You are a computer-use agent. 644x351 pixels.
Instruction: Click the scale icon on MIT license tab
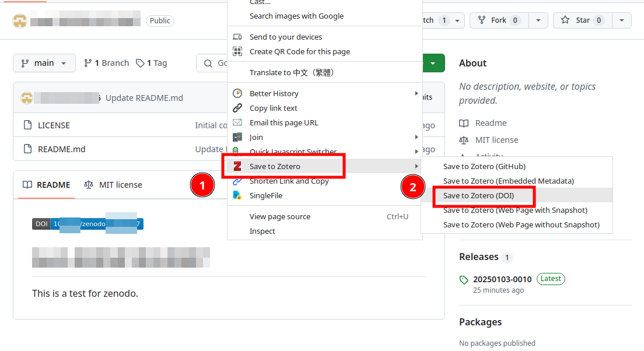pos(88,185)
